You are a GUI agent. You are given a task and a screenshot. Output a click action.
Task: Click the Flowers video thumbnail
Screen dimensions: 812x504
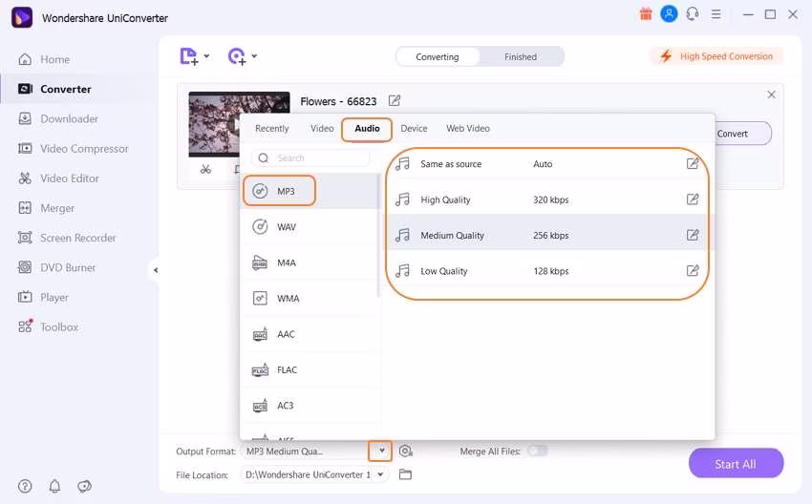point(214,124)
